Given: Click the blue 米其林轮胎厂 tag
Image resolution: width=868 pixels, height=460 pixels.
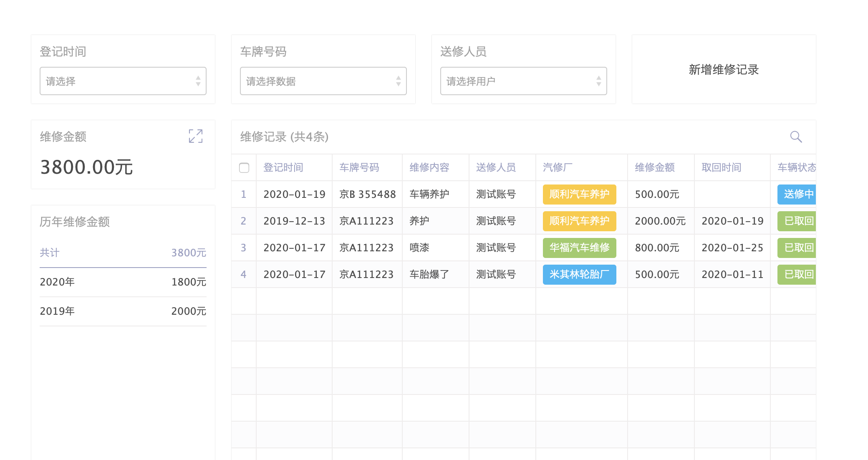Looking at the screenshot, I should (x=579, y=274).
